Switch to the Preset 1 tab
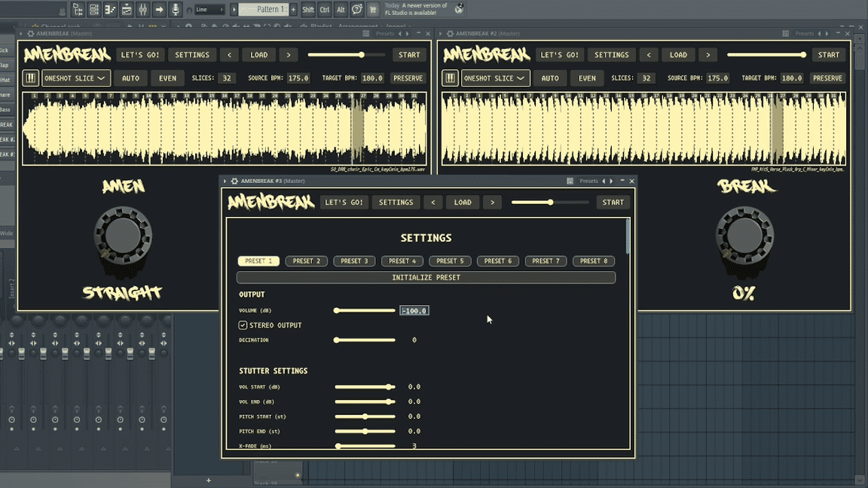This screenshot has height=488, width=868. click(258, 261)
